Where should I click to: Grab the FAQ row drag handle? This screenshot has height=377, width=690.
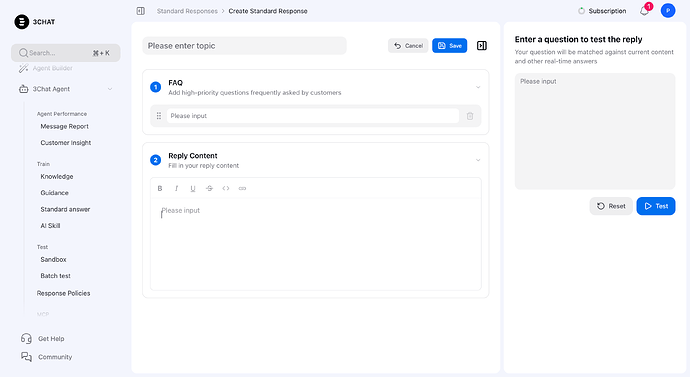coord(159,116)
